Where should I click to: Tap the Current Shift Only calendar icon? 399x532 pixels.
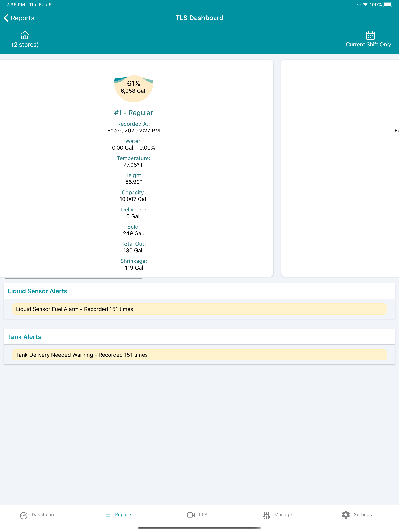[370, 35]
